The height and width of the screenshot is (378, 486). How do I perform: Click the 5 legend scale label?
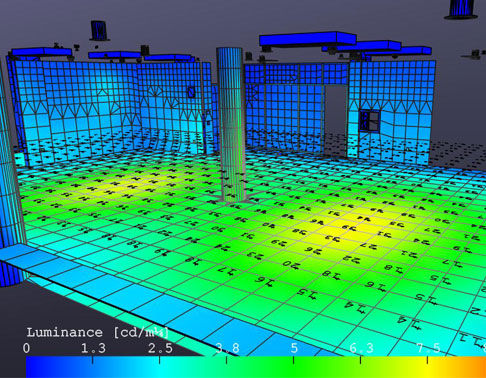pyautogui.click(x=294, y=348)
